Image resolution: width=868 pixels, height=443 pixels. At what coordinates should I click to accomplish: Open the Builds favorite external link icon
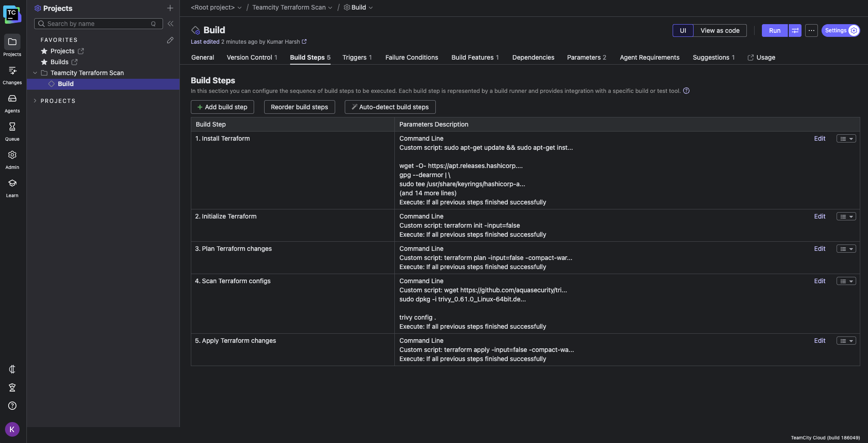tap(75, 62)
